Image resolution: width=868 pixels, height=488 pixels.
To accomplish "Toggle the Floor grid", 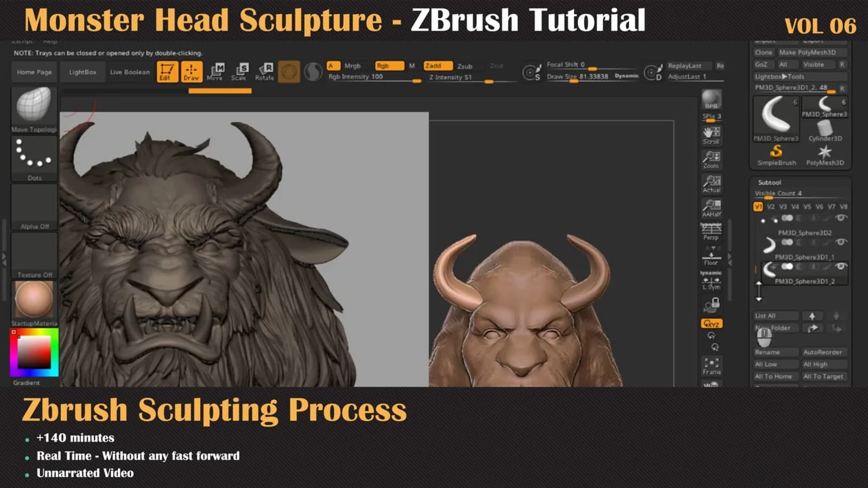I will (711, 256).
